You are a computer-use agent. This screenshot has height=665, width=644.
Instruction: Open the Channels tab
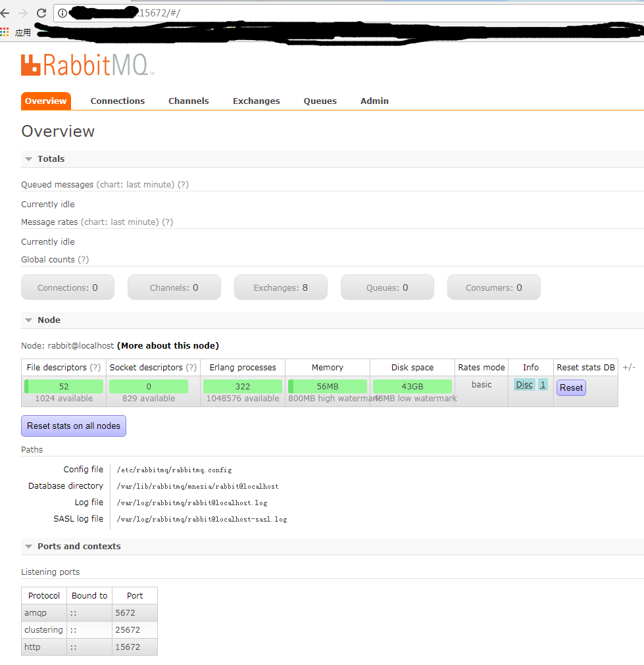pos(189,101)
